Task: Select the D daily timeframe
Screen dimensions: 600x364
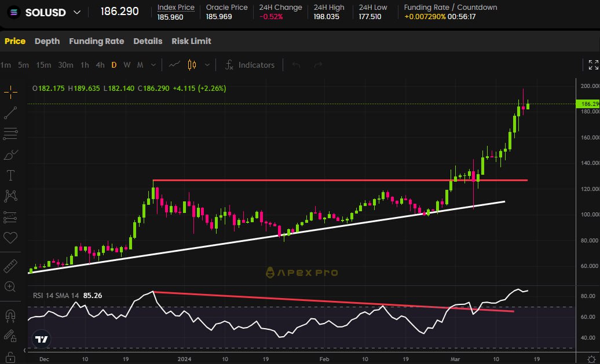Action: (114, 65)
